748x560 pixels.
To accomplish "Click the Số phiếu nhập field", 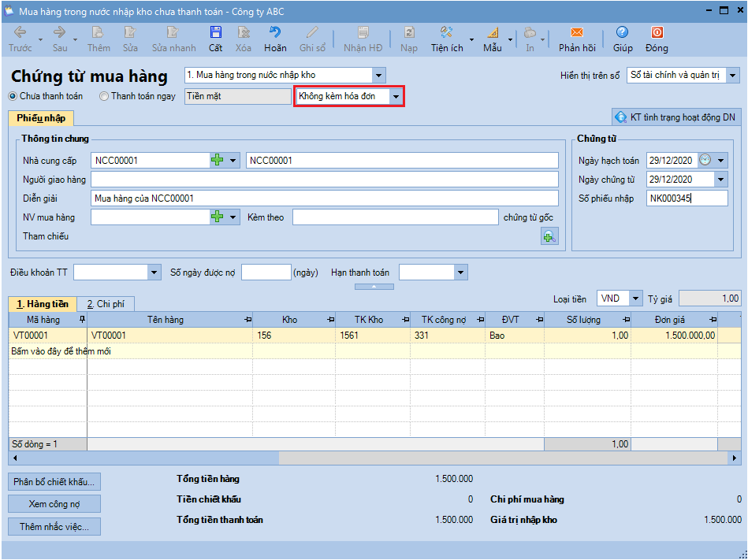I will (x=687, y=198).
